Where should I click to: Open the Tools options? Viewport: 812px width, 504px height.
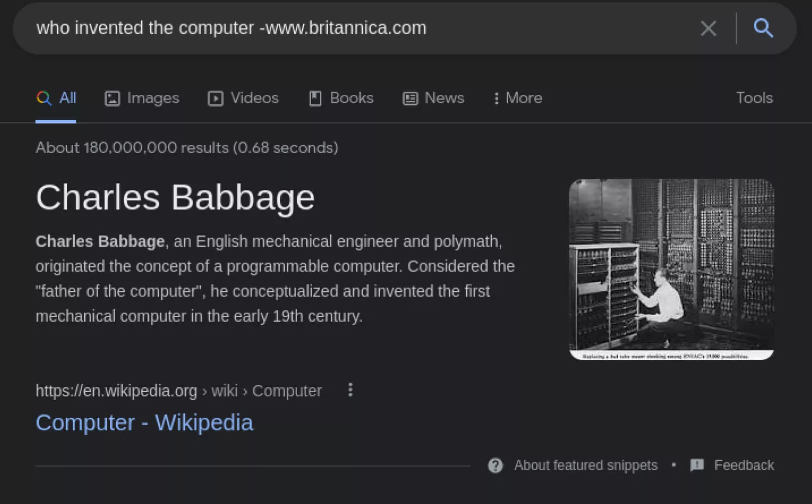click(x=754, y=98)
